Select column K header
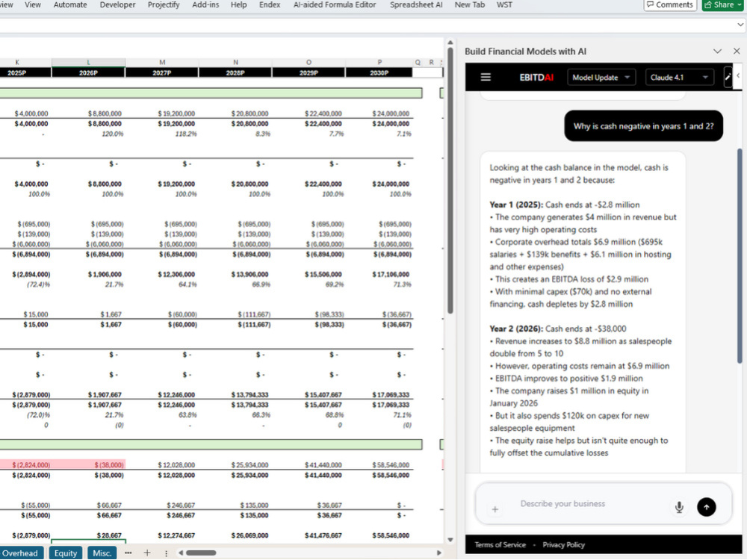Screen dimensions: 747x560 pos(18,63)
